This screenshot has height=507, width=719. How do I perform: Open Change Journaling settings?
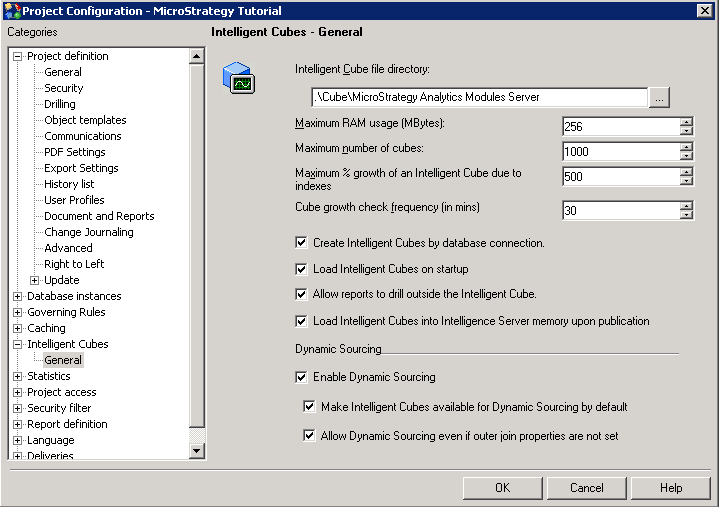88,232
